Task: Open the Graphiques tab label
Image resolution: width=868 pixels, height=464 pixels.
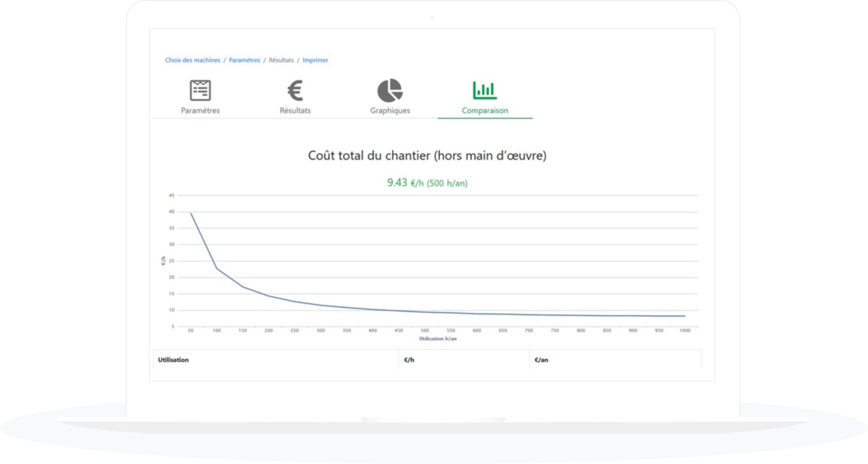Action: (390, 111)
